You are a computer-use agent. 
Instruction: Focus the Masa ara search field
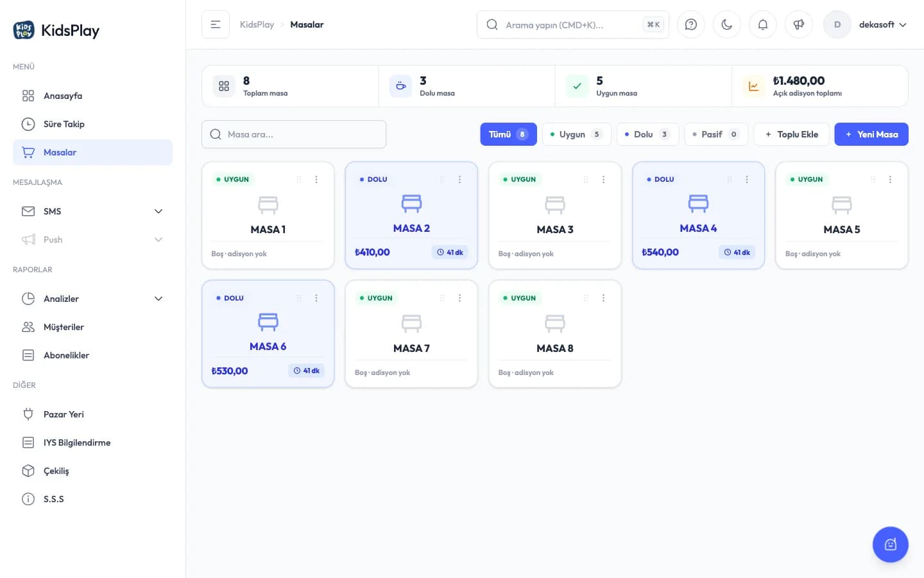tap(294, 134)
